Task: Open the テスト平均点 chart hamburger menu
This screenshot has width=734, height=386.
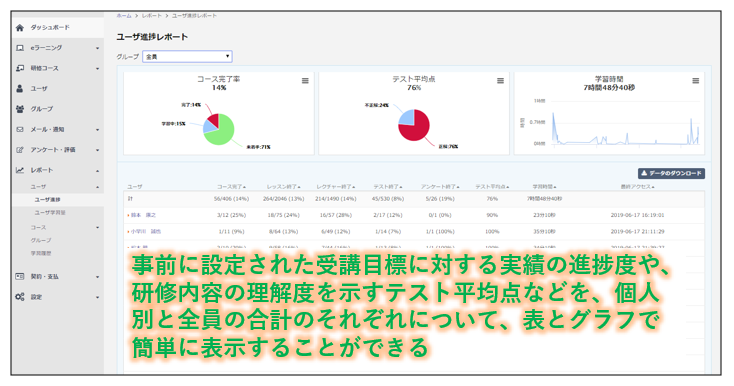Action: pyautogui.click(x=500, y=80)
